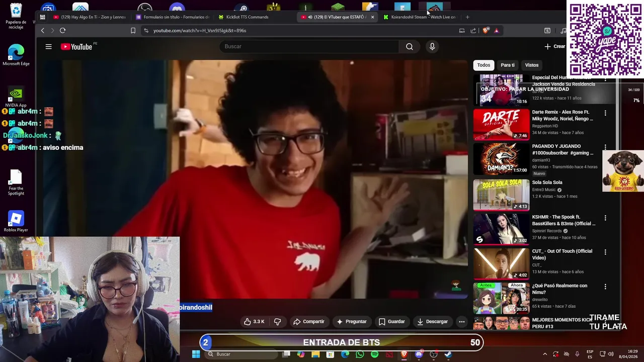This screenshot has width=644, height=362.
Task: Start voice search with the microphone icon
Action: tap(432, 47)
